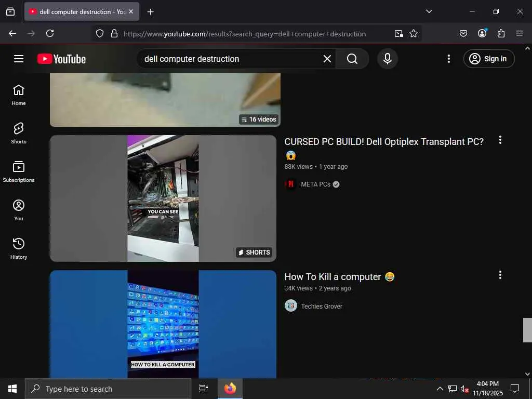Open the YouTube guide hamburger menu
532x399 pixels.
19,59
